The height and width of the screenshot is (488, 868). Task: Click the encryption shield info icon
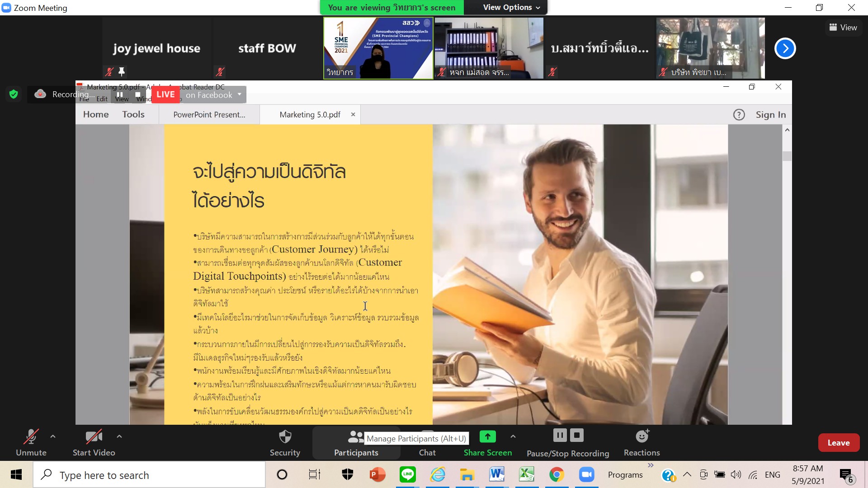(x=14, y=94)
